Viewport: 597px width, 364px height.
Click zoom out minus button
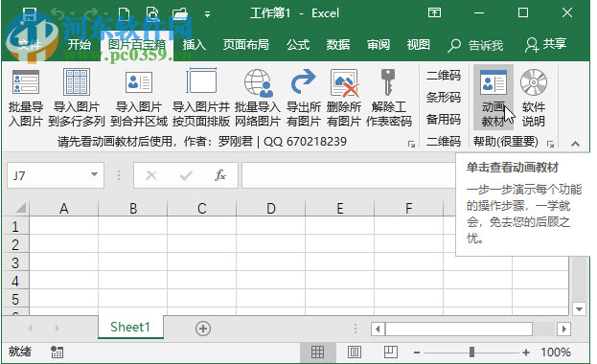417,353
